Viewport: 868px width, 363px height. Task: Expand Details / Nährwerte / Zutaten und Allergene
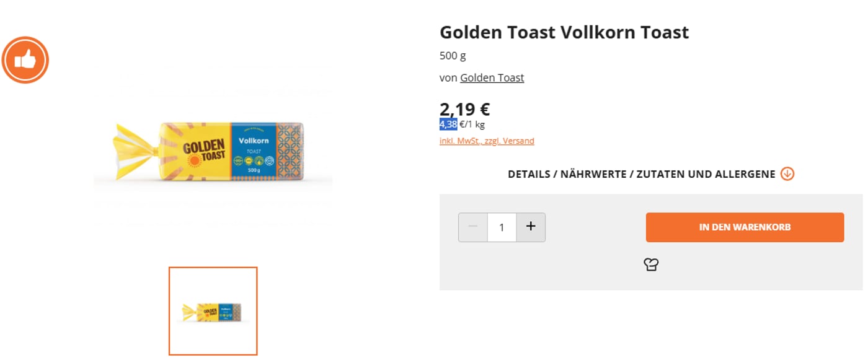tap(641, 174)
